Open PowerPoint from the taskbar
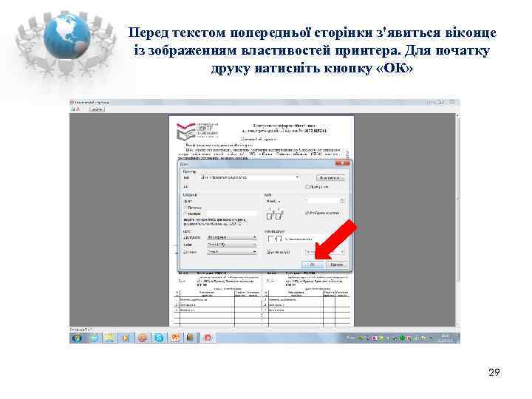 click(175, 338)
